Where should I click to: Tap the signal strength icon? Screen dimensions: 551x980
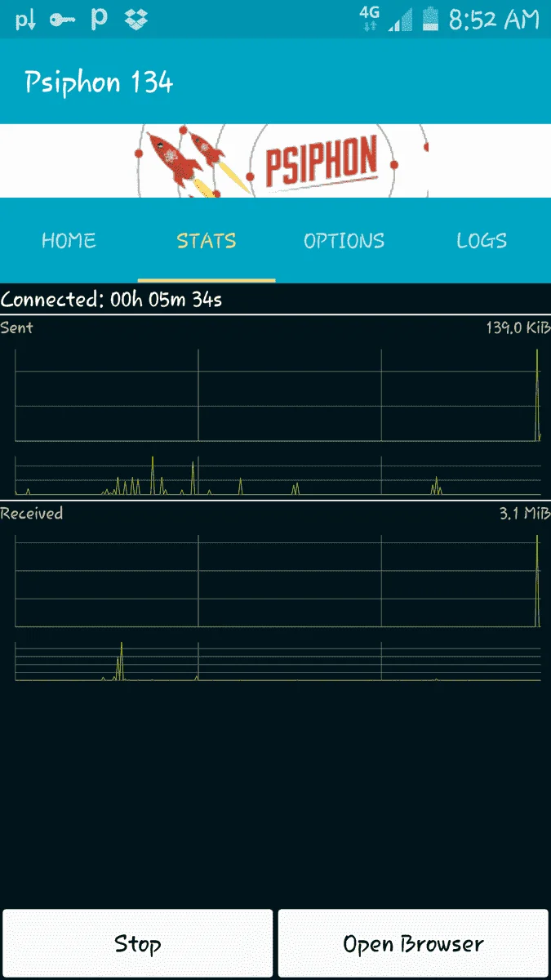click(401, 20)
